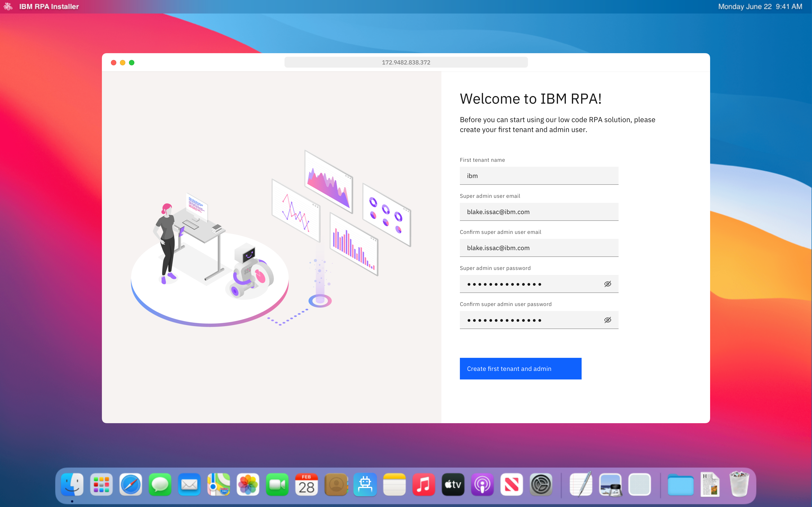Open Calendar showing Feb 28

pos(307,484)
